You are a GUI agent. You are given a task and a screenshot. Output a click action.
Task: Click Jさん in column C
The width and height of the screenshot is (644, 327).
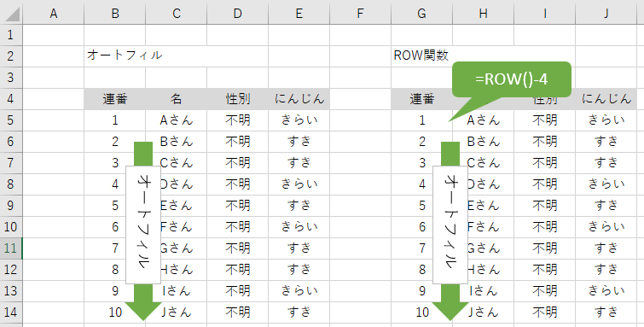pyautogui.click(x=177, y=312)
